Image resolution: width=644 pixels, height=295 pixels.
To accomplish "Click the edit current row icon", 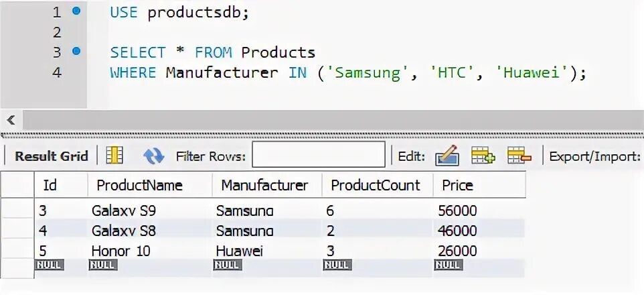I will (447, 156).
